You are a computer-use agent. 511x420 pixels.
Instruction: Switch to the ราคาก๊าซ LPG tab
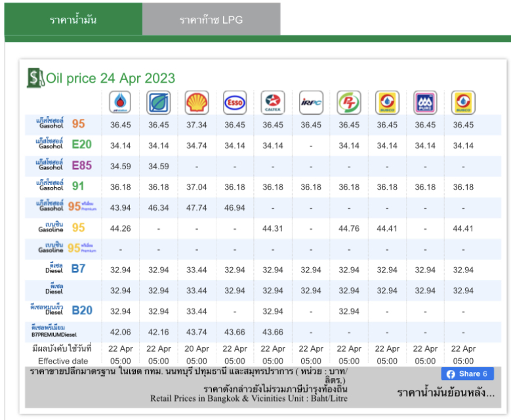point(211,19)
